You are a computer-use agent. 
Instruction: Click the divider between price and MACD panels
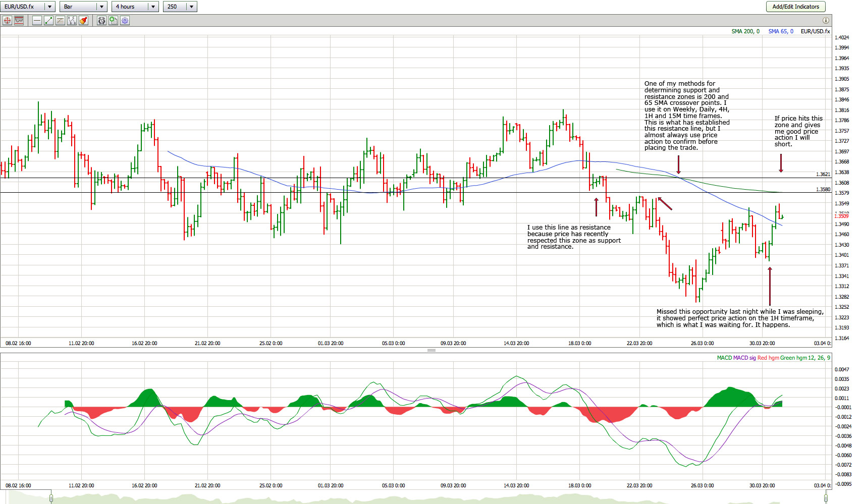point(431,350)
